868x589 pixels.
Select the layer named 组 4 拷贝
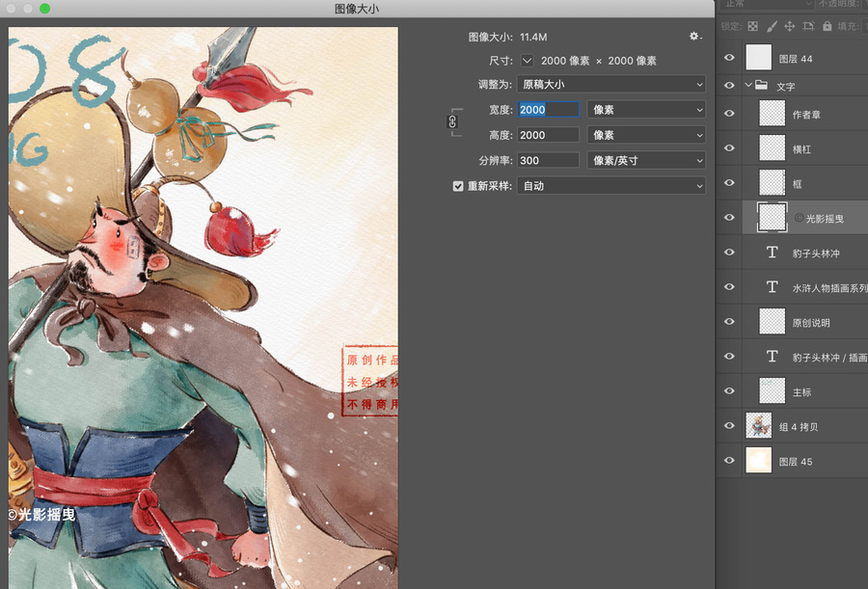(799, 427)
